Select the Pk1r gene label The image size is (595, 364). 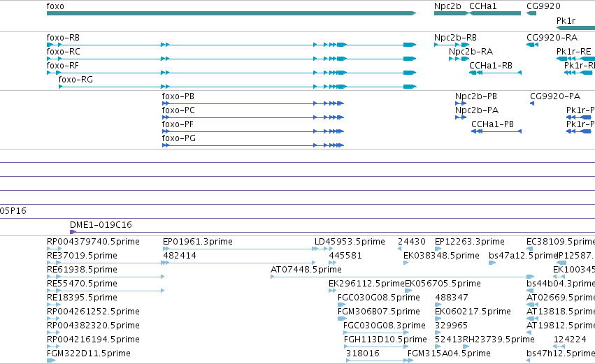point(566,21)
